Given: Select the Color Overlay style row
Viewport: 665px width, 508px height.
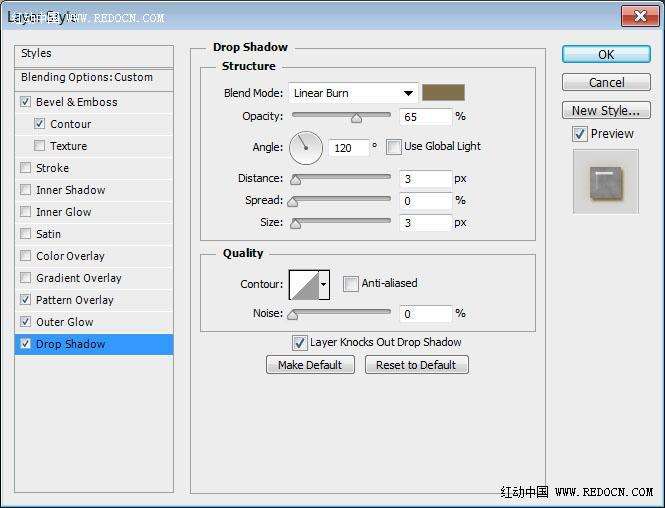Looking at the screenshot, I should tap(94, 256).
